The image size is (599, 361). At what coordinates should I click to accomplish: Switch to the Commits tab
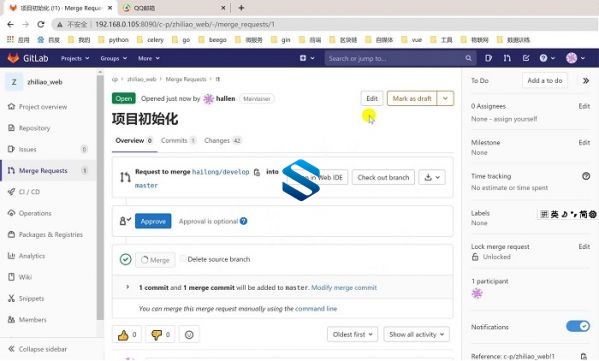[178, 141]
